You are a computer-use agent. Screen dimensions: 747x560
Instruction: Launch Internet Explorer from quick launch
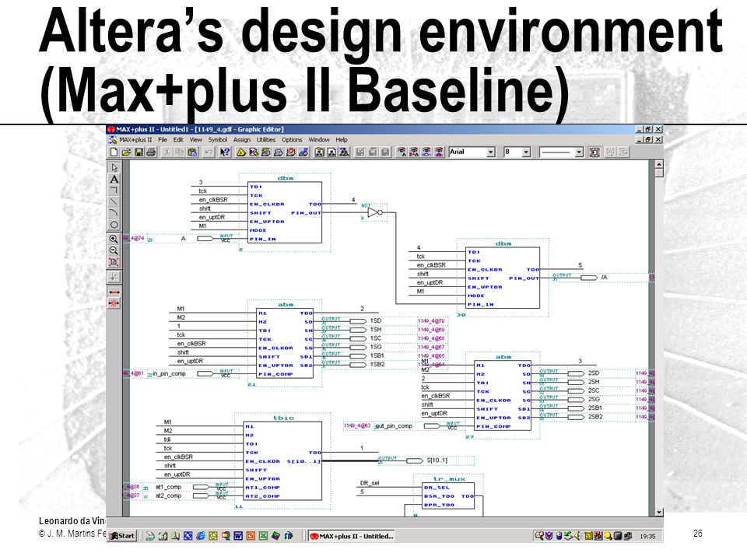pyautogui.click(x=201, y=536)
